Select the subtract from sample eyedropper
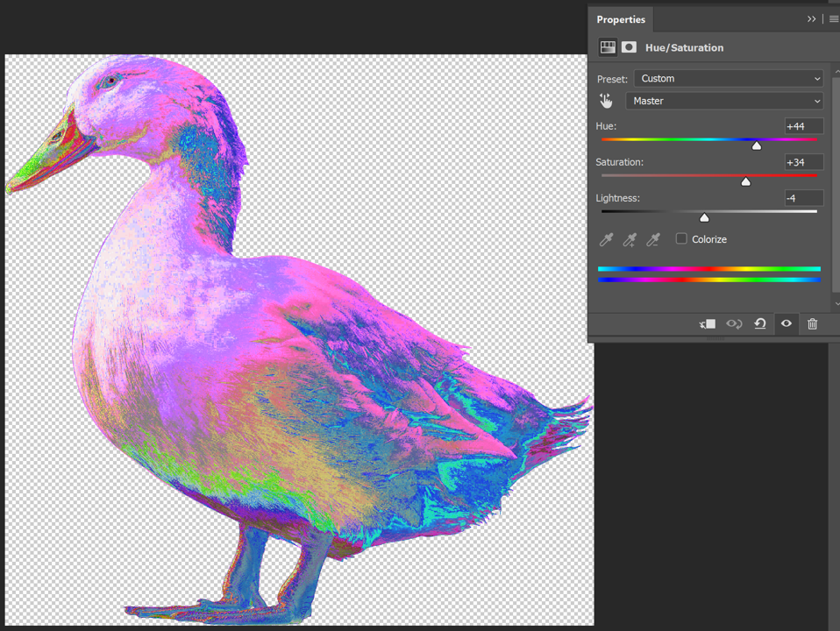 pos(653,239)
